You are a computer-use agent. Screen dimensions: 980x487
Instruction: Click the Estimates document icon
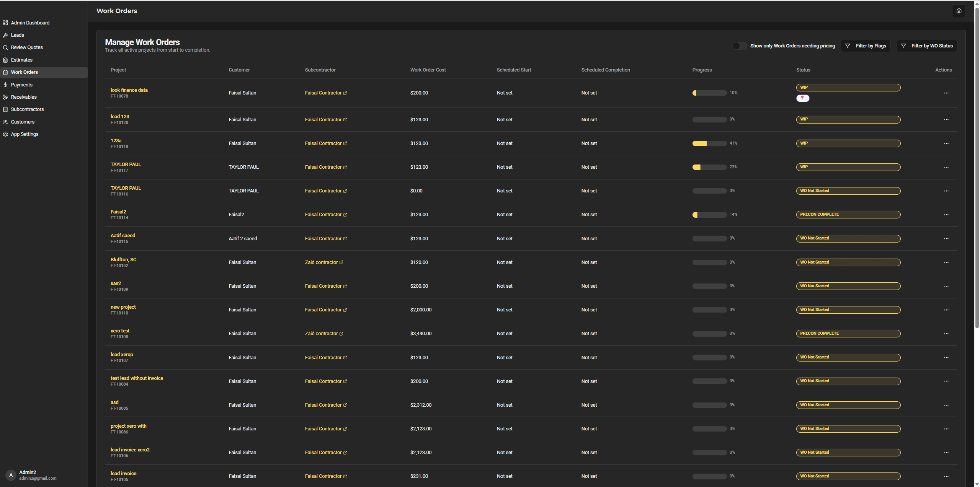point(5,60)
